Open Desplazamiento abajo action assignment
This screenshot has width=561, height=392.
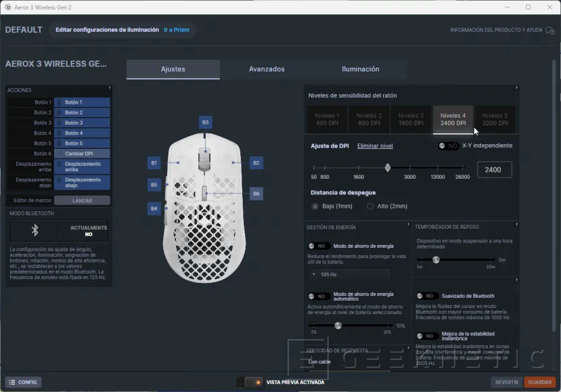click(83, 183)
